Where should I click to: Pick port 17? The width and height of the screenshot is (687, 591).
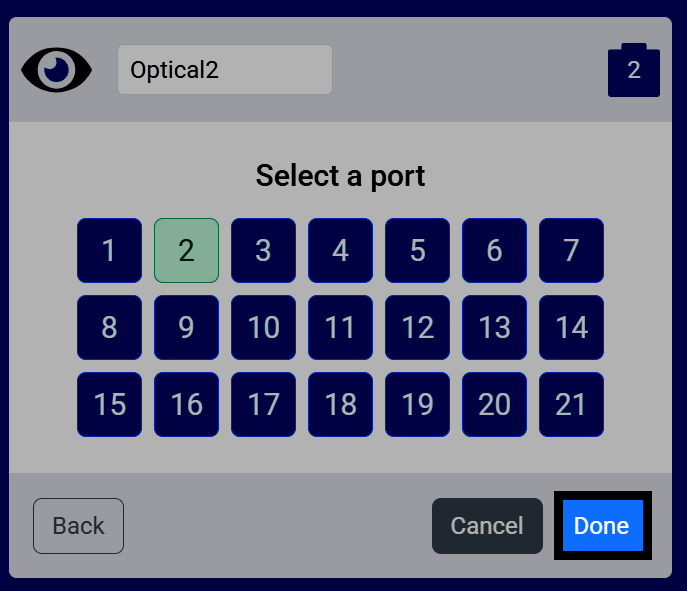(263, 404)
